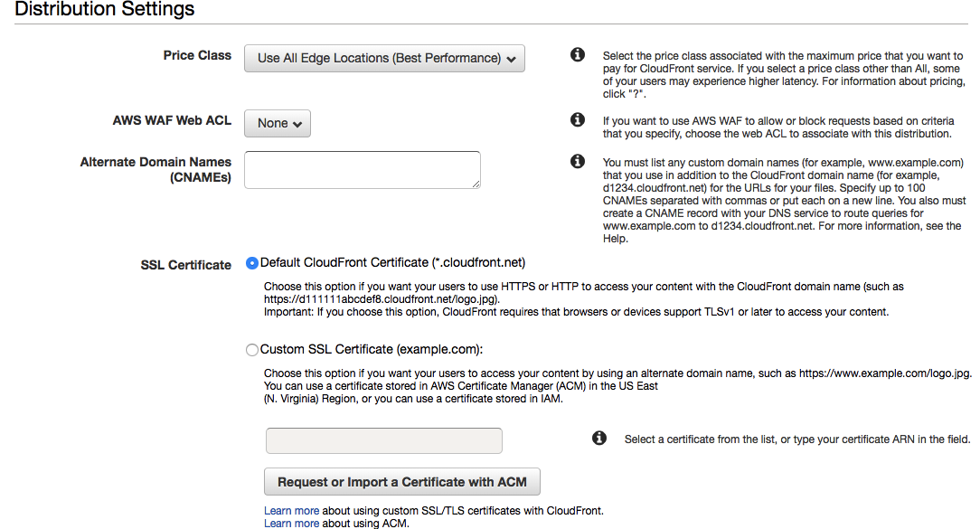Click the Alternate Domain Names text area
Image resolution: width=980 pixels, height=529 pixels.
tap(363, 169)
